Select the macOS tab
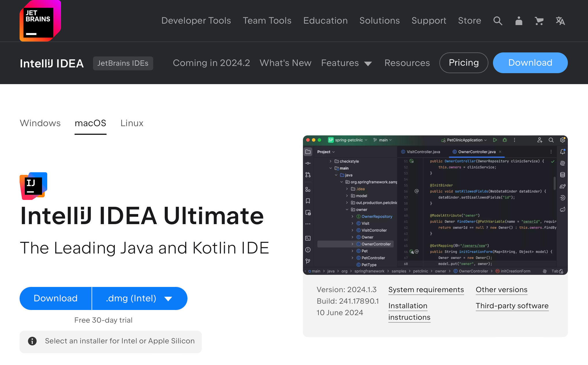 (x=90, y=123)
